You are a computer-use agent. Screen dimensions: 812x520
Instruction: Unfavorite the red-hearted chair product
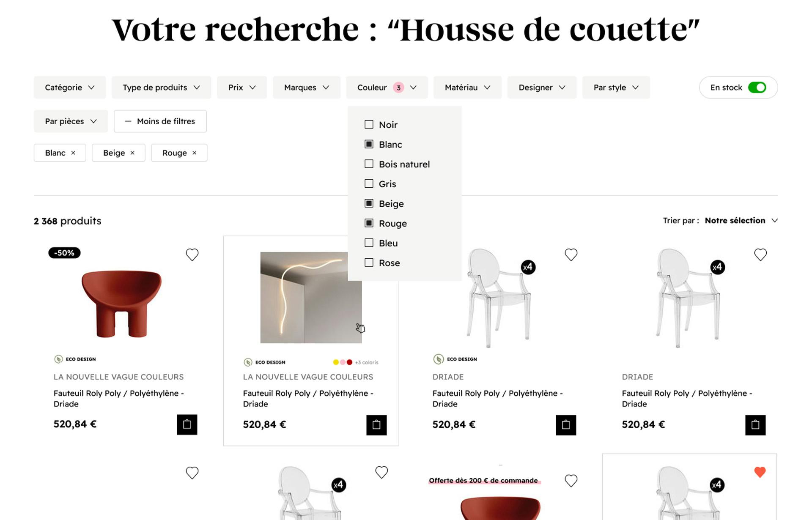coord(760,472)
